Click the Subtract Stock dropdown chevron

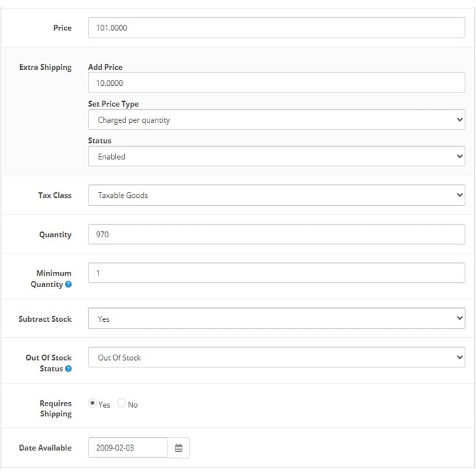click(460, 318)
